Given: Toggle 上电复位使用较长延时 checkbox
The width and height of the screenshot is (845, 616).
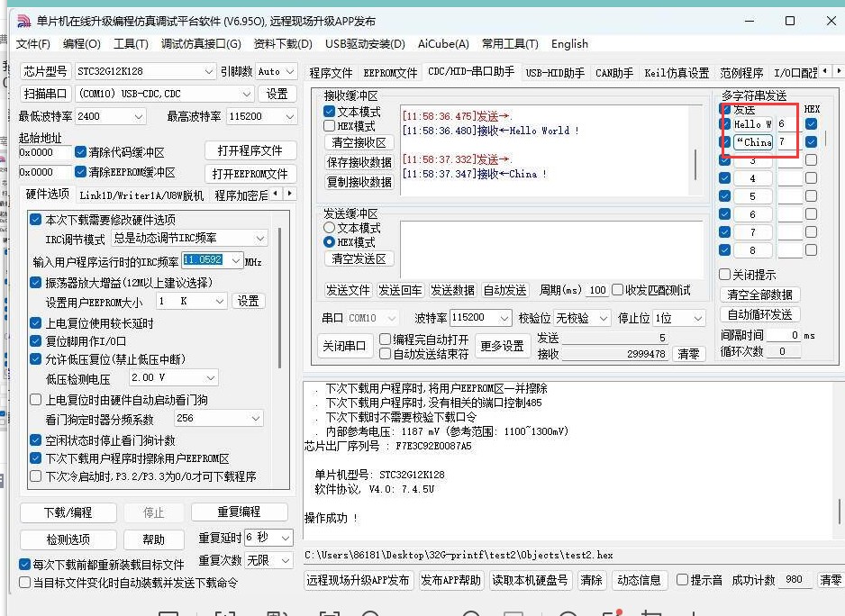Looking at the screenshot, I should [35, 322].
